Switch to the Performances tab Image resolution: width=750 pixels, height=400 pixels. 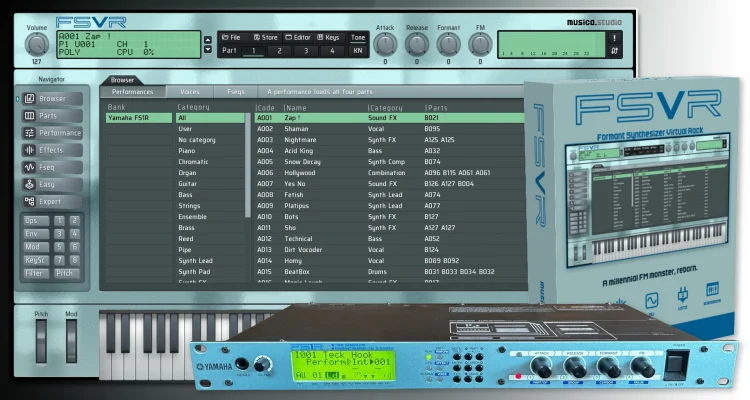point(132,92)
